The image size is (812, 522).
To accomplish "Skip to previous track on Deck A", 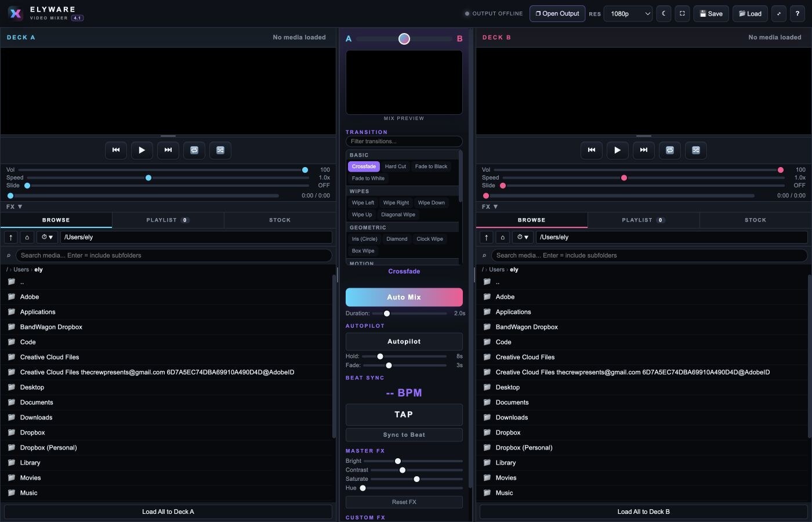I will (x=116, y=150).
